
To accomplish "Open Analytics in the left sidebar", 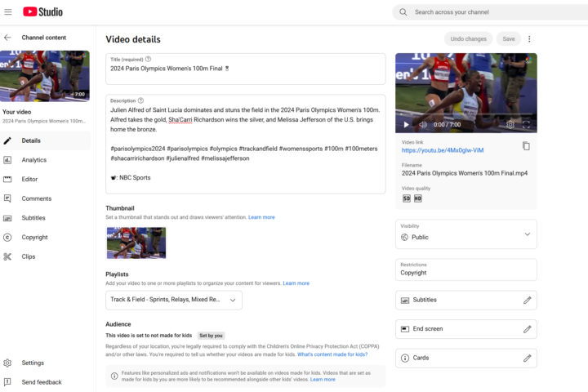I will (x=33, y=160).
